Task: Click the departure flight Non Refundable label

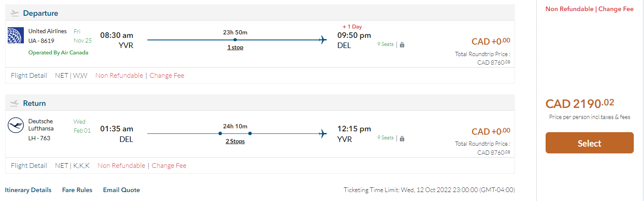Action: coord(119,76)
